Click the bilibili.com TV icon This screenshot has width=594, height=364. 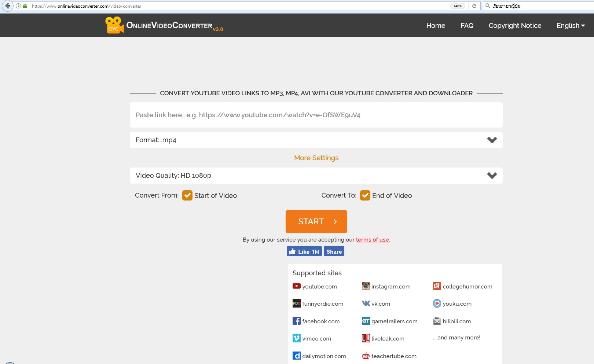pyautogui.click(x=437, y=321)
